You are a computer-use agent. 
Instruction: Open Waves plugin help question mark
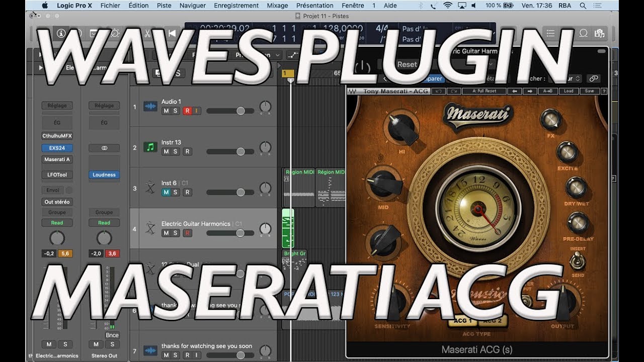click(604, 92)
